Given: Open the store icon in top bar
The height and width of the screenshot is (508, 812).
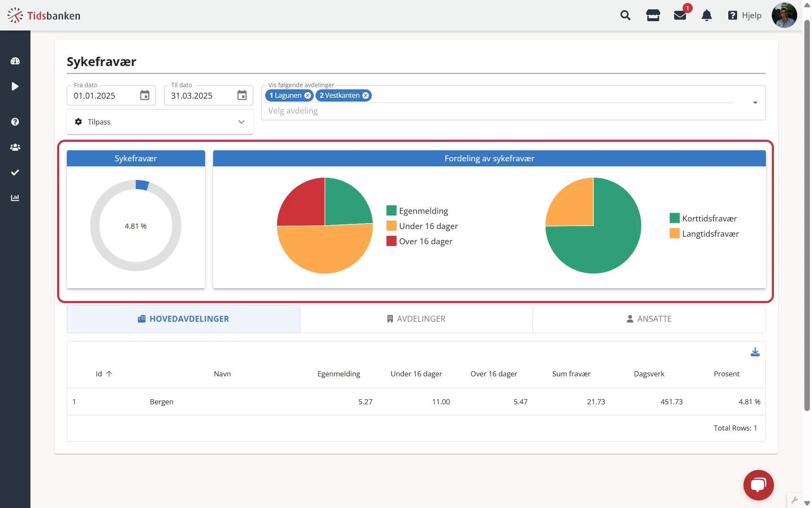Looking at the screenshot, I should click(653, 16).
